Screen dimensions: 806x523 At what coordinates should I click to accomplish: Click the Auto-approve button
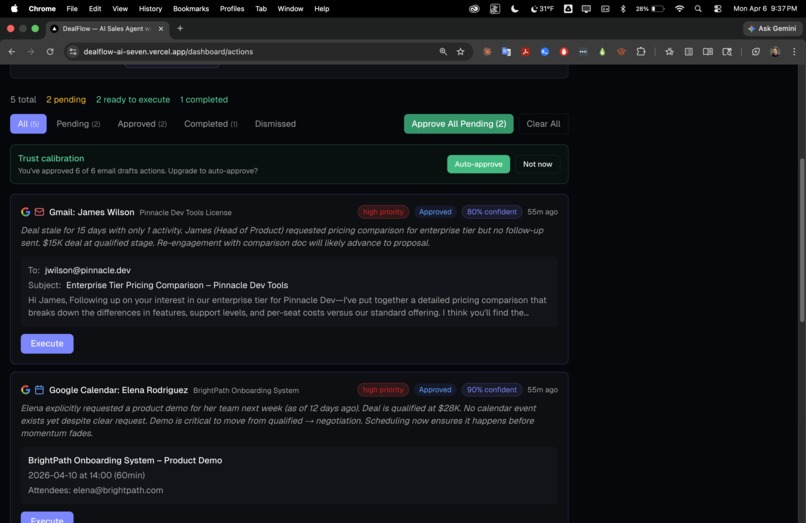coord(479,164)
